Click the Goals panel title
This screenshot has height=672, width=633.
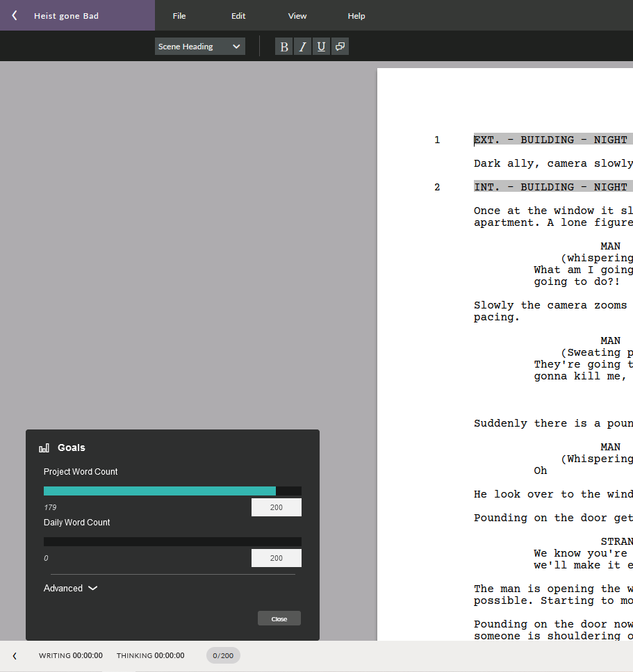(72, 448)
